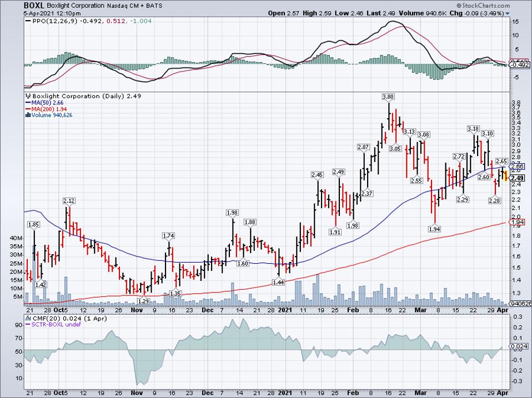Click the 2.37 low price label

(367, 194)
